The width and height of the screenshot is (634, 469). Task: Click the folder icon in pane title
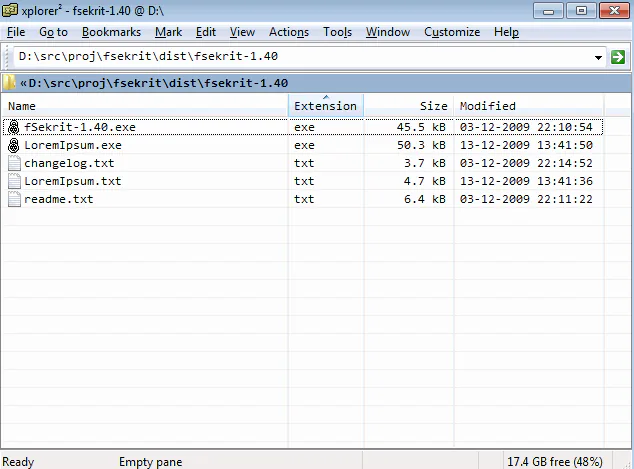point(9,82)
